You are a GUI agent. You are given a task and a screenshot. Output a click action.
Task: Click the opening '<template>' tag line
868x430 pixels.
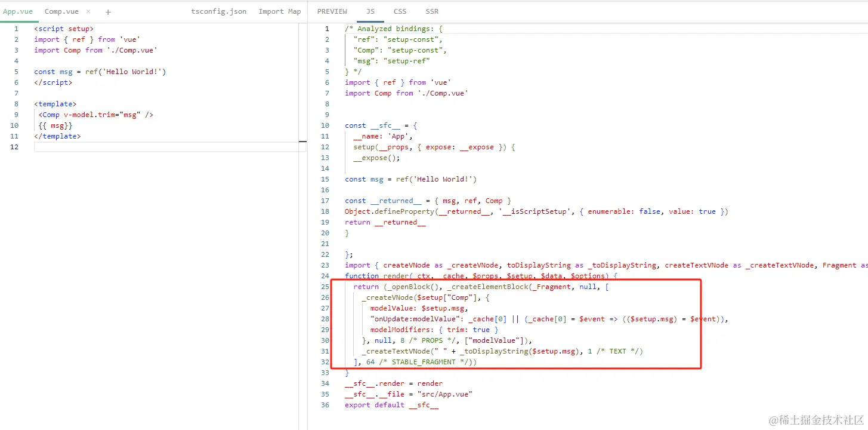[x=55, y=104]
